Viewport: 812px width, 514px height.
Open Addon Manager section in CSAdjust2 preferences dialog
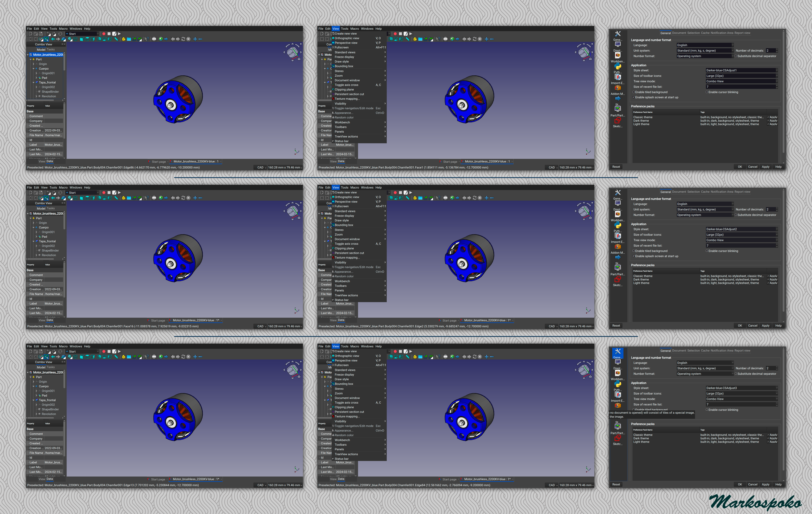(618, 249)
